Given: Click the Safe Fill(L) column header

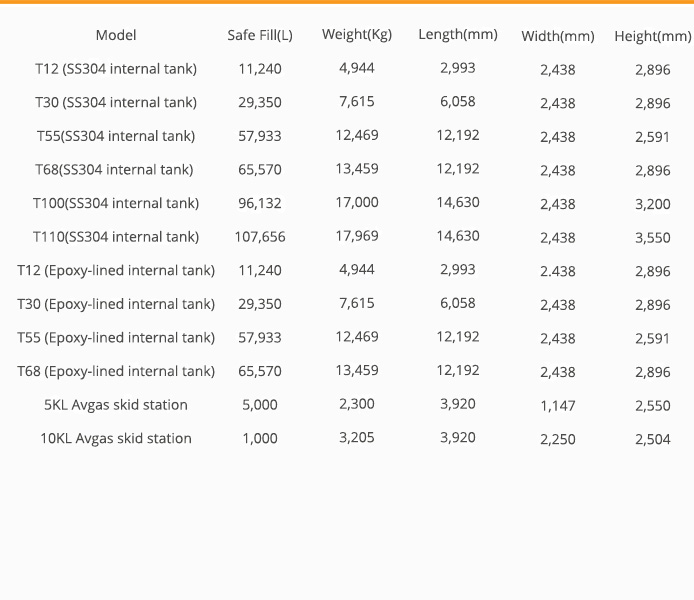Looking at the screenshot, I should (x=260, y=35).
